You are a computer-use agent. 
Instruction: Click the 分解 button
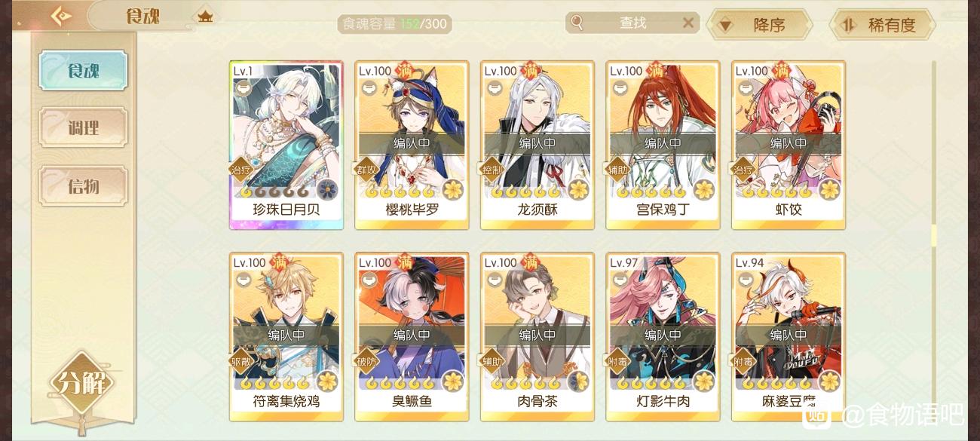click(81, 383)
